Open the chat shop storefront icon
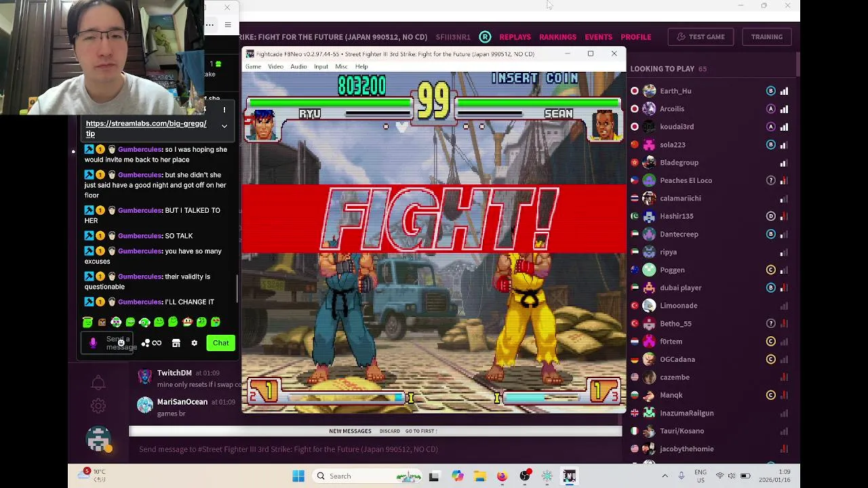The height and width of the screenshot is (488, 868). coord(176,343)
